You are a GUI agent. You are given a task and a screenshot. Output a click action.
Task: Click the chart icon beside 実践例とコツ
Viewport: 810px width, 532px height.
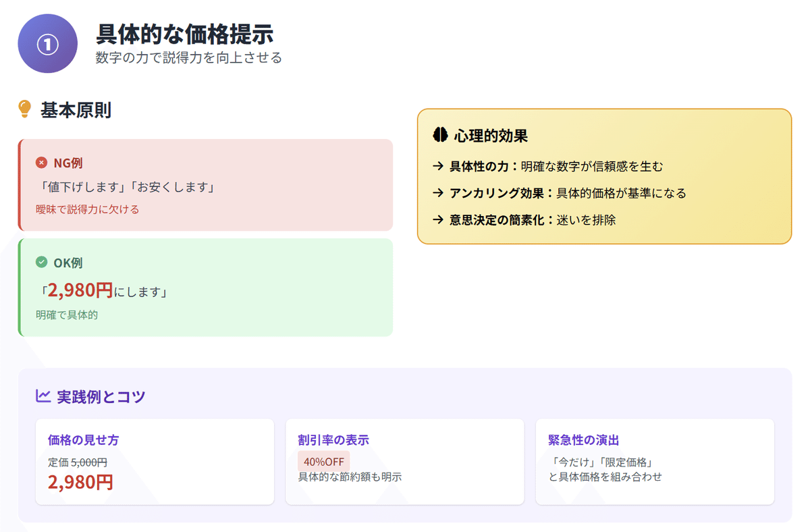[x=43, y=396]
